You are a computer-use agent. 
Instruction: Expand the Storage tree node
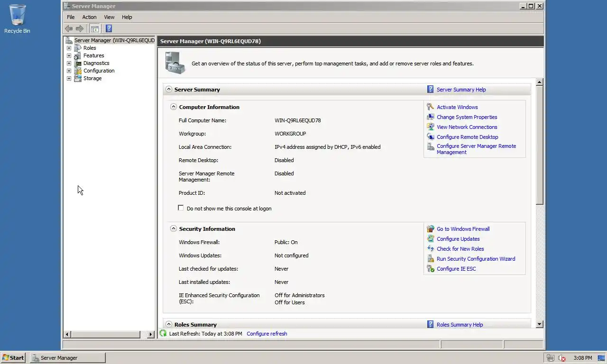click(x=69, y=78)
